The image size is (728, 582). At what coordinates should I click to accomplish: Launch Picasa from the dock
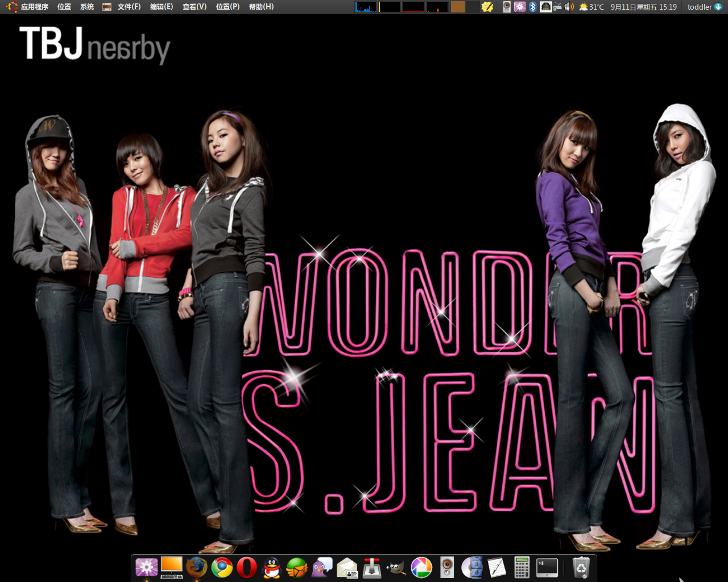[421, 567]
